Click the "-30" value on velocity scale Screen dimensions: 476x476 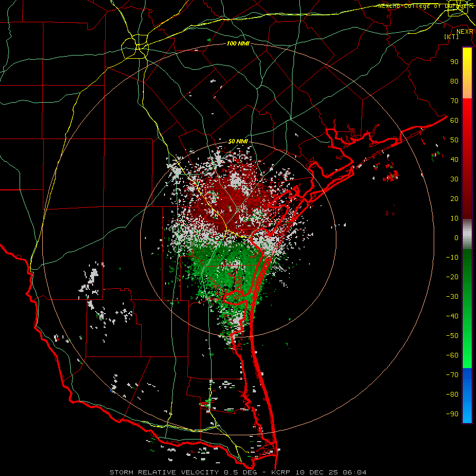[x=452, y=297]
